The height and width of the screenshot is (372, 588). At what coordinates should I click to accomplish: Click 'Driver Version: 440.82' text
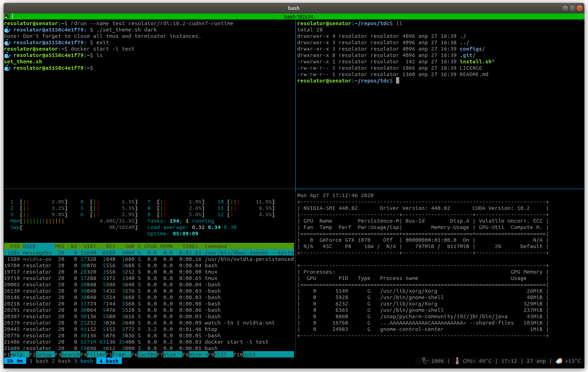[415, 208]
